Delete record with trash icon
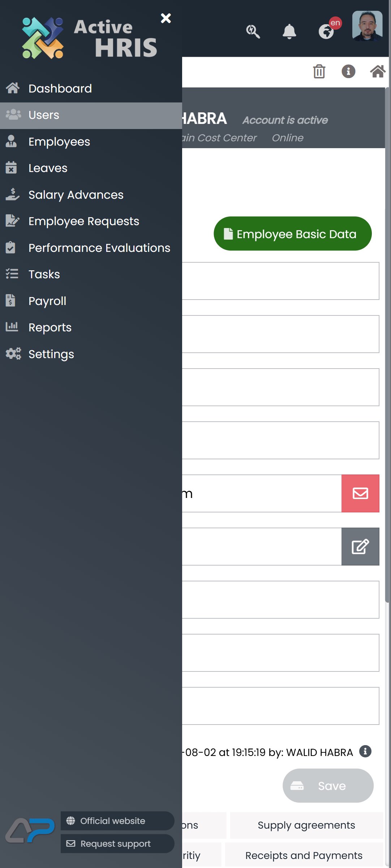This screenshot has width=391, height=868. 319,71
